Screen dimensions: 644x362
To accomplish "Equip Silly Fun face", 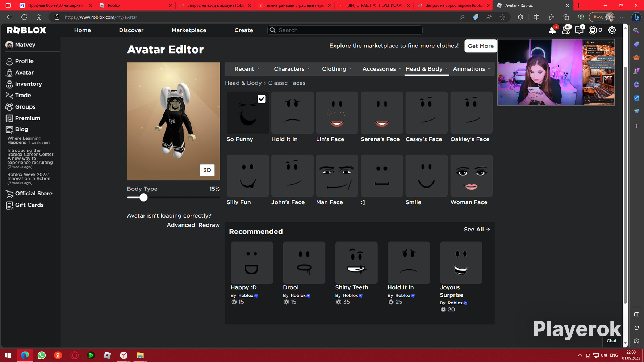I will [x=248, y=176].
